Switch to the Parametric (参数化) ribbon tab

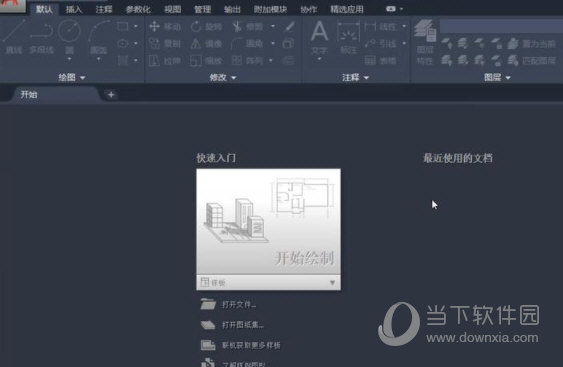(x=138, y=9)
